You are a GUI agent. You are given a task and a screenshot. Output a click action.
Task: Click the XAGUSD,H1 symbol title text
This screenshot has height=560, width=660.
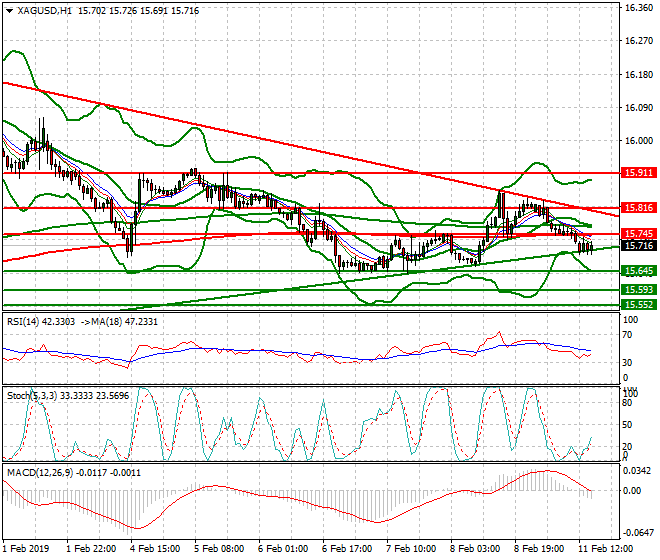coord(44,11)
